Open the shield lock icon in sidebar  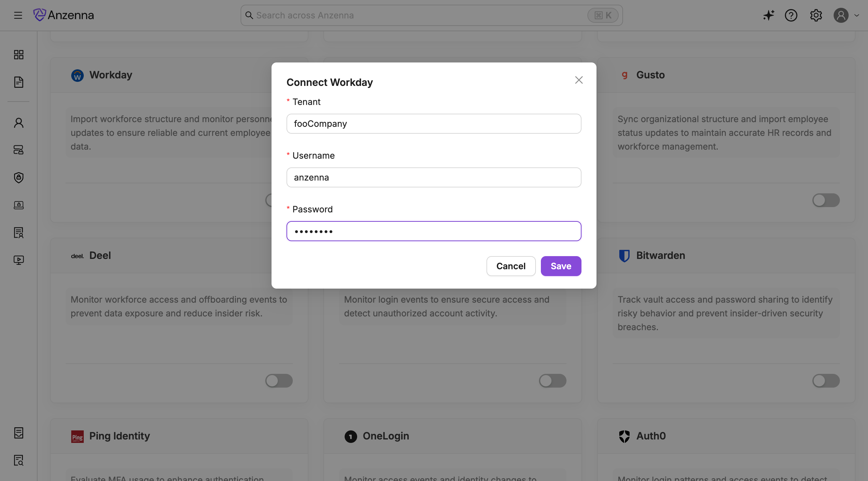[18, 177]
